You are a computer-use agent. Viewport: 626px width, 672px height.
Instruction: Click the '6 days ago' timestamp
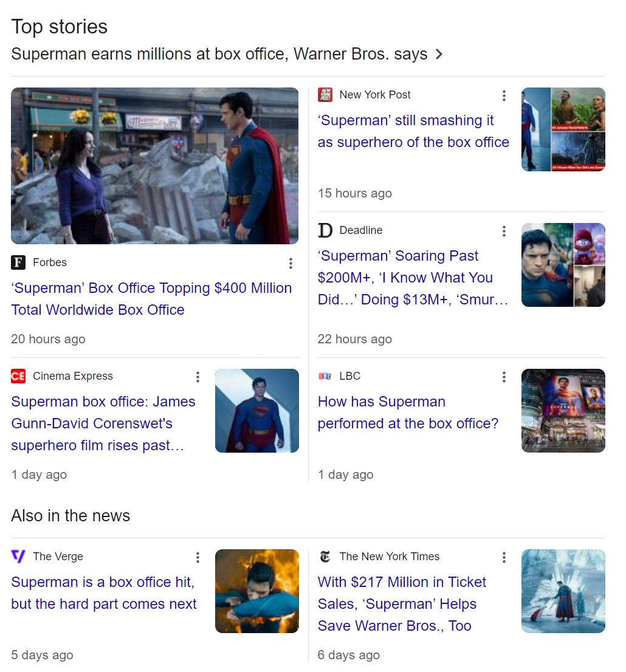(x=349, y=655)
